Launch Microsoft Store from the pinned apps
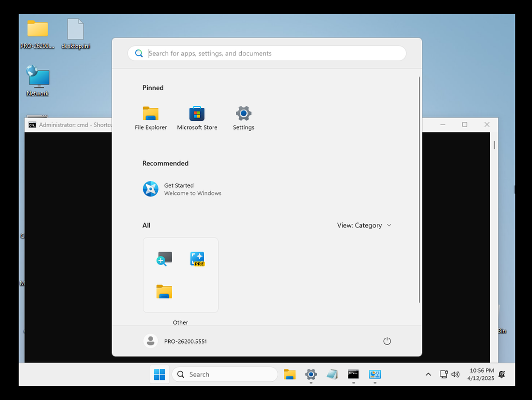Viewport: 532px width, 400px height. point(197,118)
